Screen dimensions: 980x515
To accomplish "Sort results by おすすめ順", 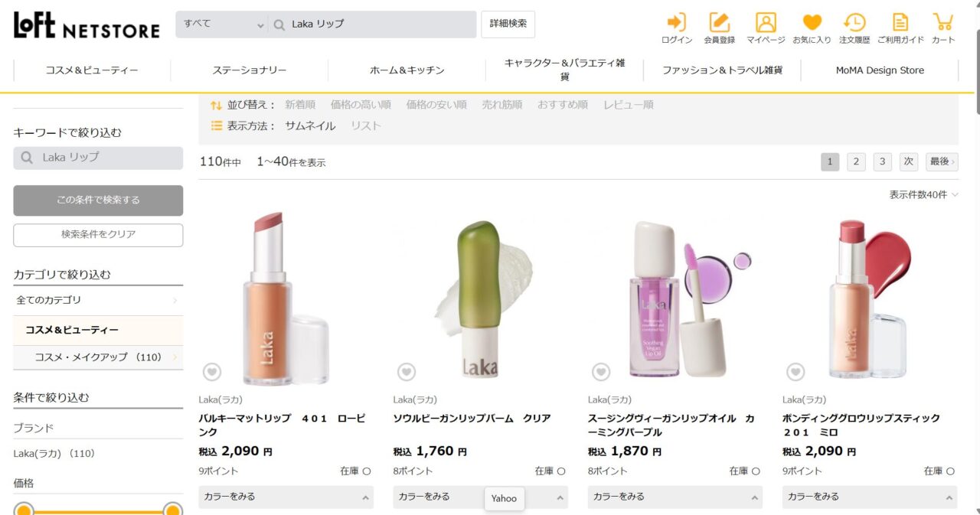I will coord(563,105).
